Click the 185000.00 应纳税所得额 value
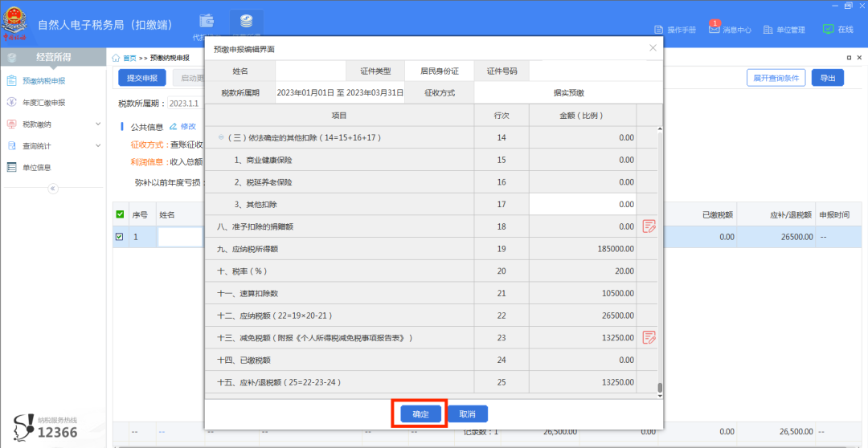868x448 pixels. [615, 249]
